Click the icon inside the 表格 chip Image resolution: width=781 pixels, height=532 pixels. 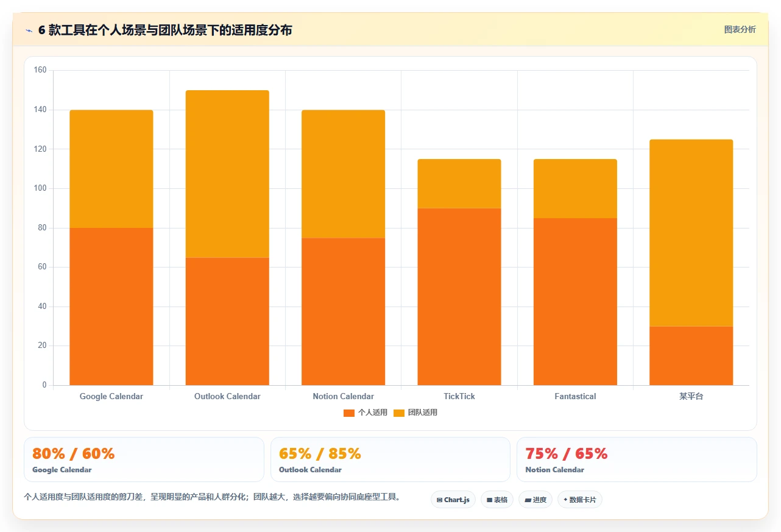coord(489,500)
